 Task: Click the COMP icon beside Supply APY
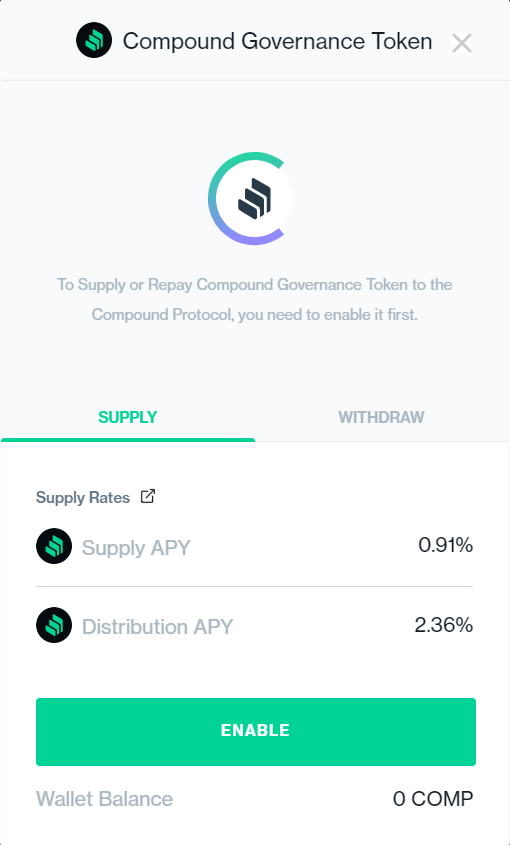(x=54, y=546)
